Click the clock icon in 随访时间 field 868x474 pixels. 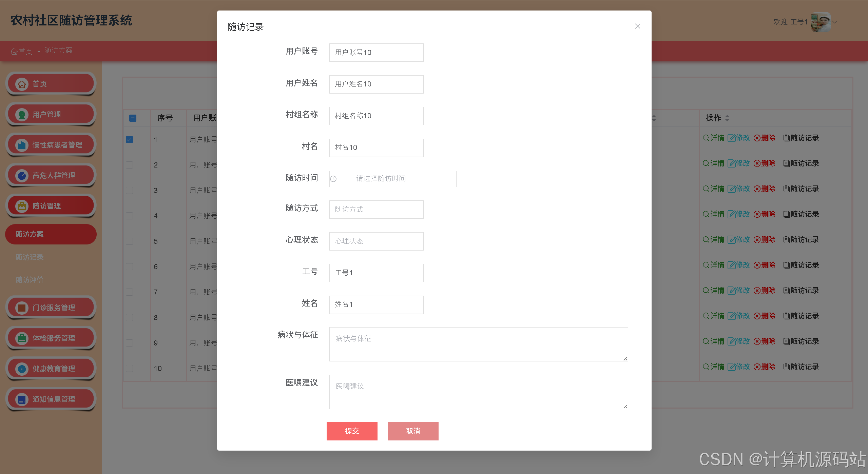[333, 179]
